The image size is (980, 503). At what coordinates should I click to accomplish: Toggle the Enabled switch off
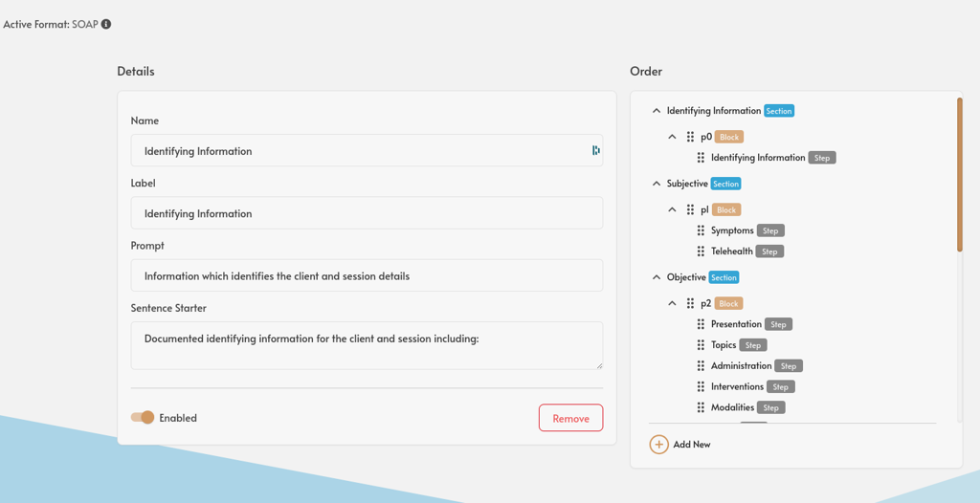pos(143,417)
